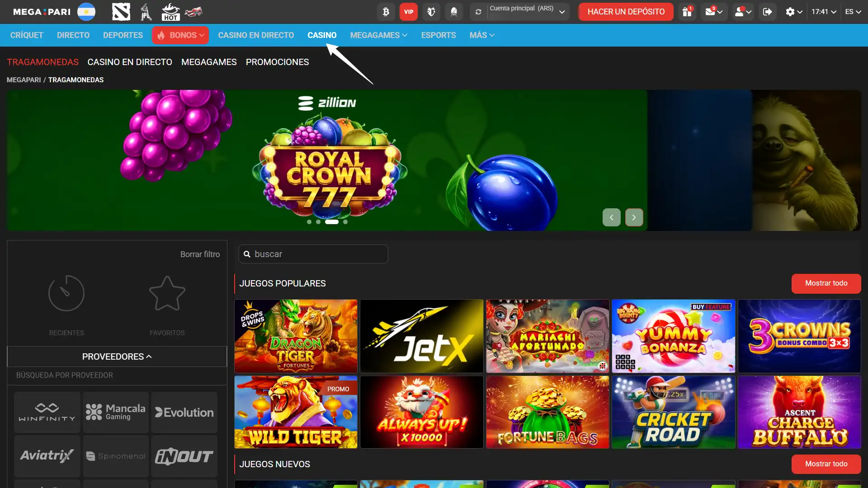Open the Dragon Tiger Fortunes game
The width and height of the screenshot is (868, 488).
(296, 336)
